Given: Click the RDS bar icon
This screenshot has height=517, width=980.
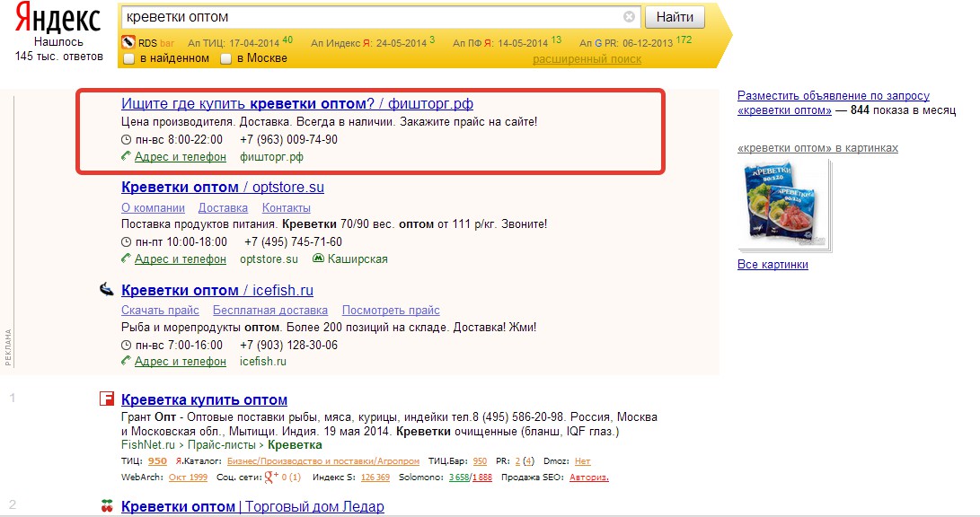Looking at the screenshot, I should click(128, 42).
